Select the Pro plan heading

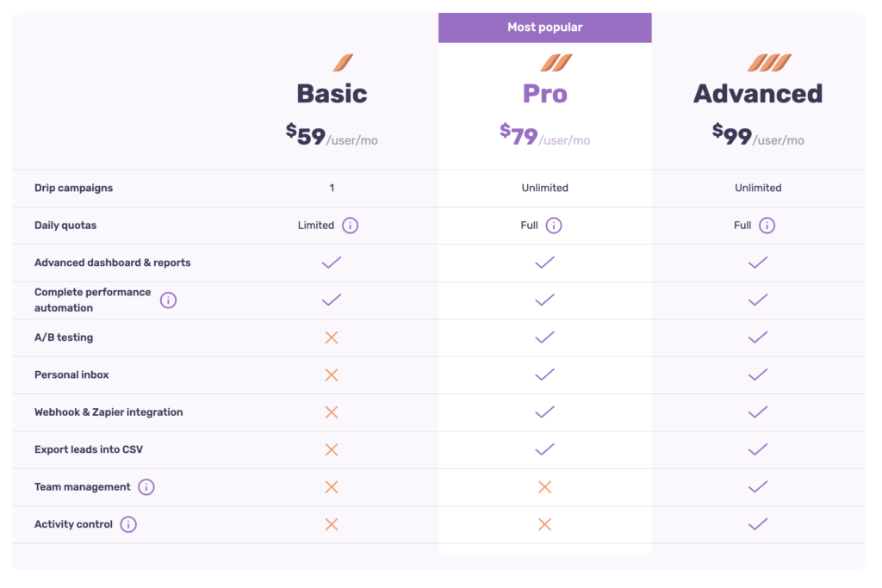(x=545, y=93)
